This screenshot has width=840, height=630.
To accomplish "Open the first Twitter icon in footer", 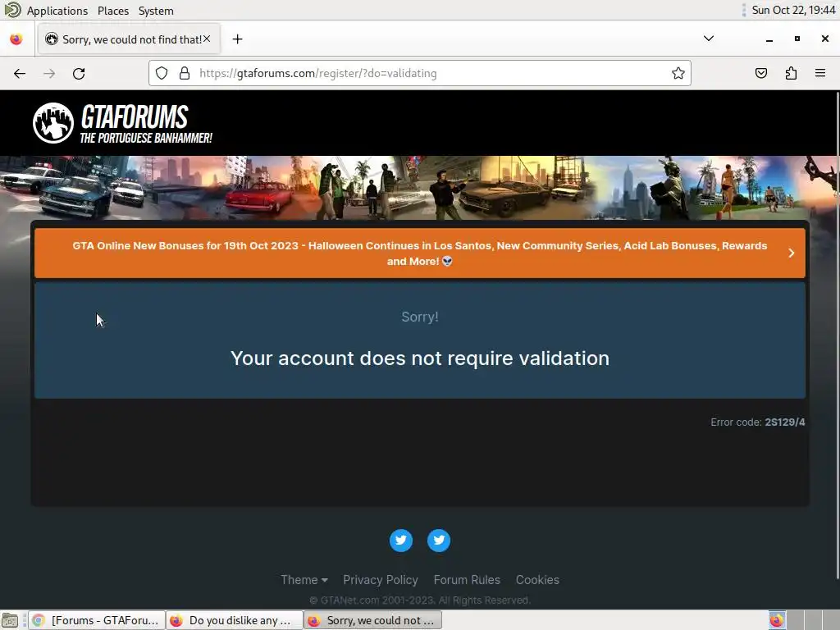I will (400, 540).
